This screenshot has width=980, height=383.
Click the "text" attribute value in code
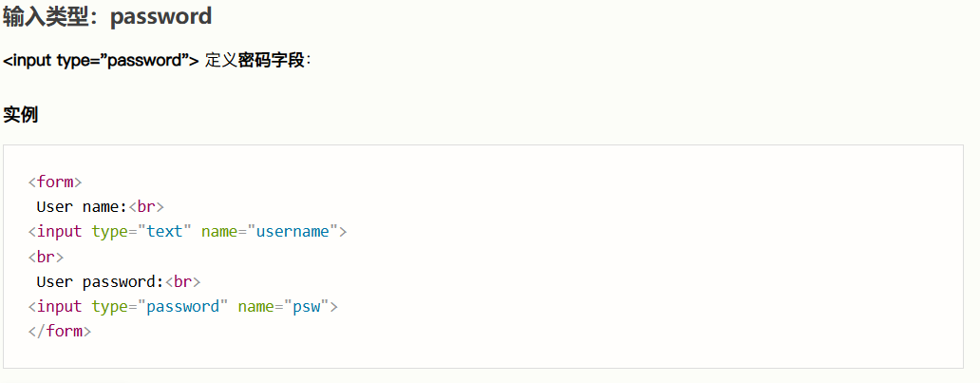(x=169, y=231)
